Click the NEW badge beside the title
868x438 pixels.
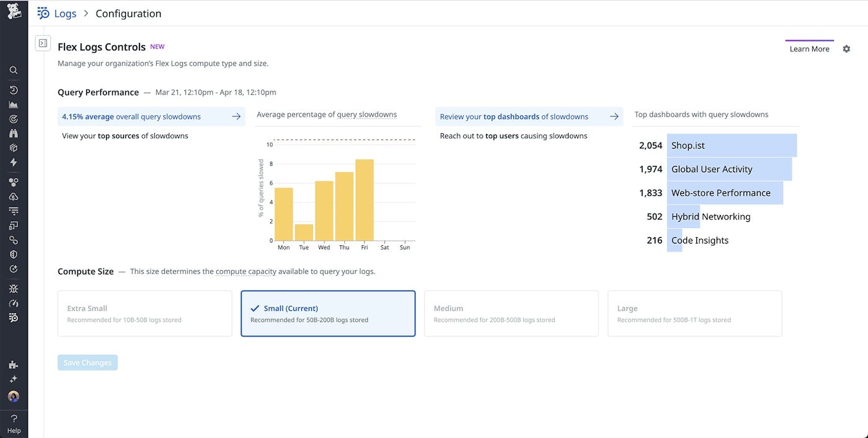(157, 46)
